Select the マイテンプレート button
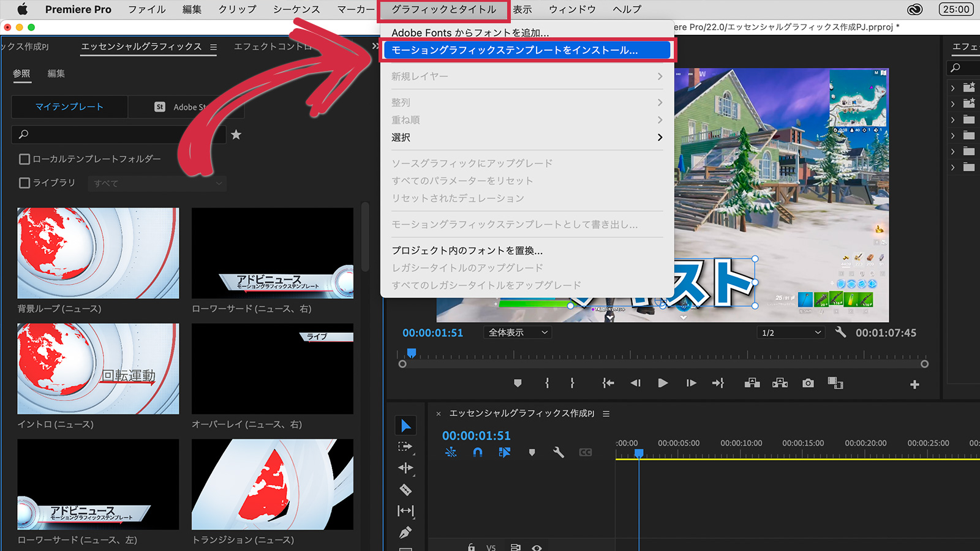 pyautogui.click(x=69, y=107)
